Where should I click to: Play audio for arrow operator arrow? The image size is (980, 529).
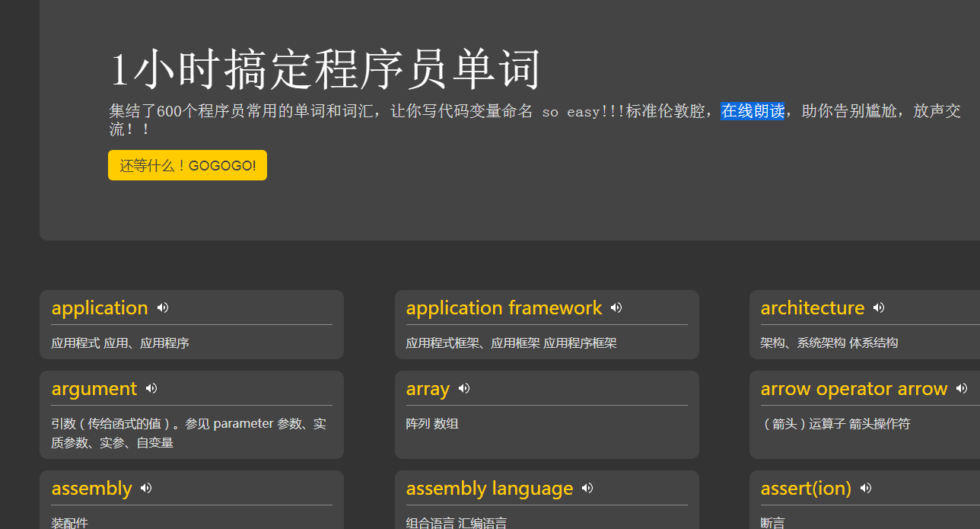click(x=962, y=388)
